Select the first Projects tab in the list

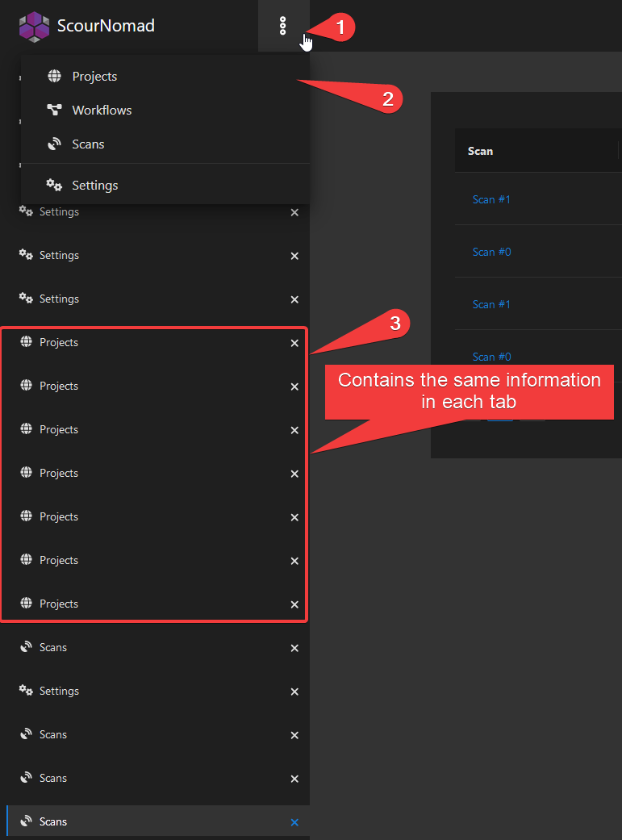coord(154,342)
